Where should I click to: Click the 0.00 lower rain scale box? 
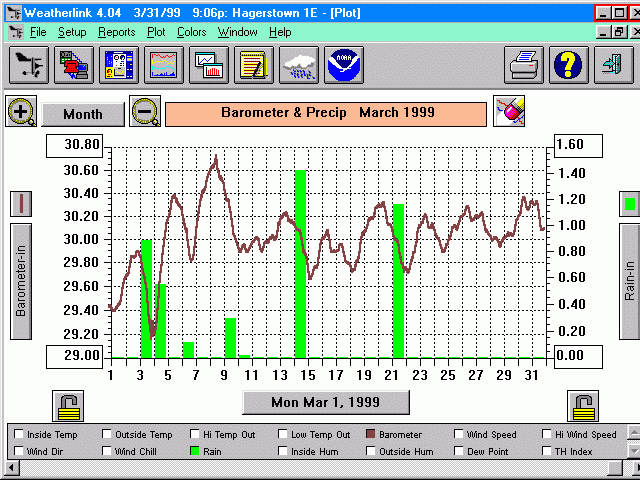click(x=578, y=357)
